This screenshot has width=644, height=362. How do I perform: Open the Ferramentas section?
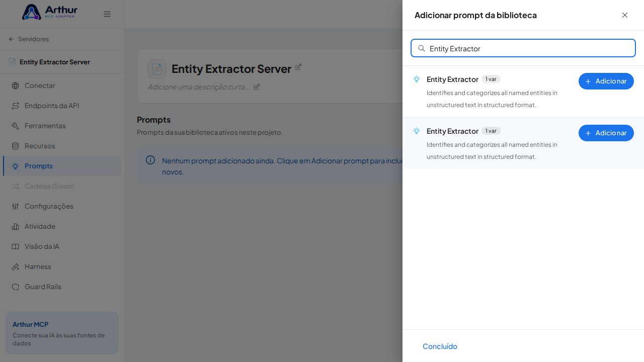click(62, 126)
